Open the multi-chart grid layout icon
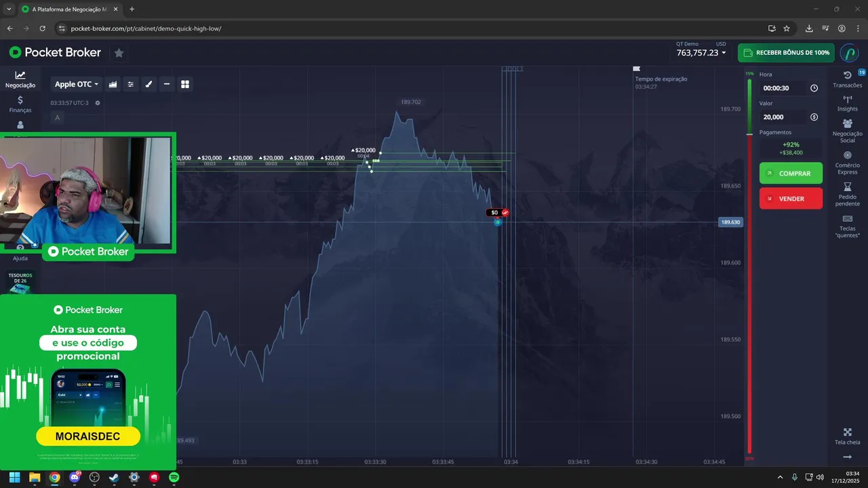Image resolution: width=868 pixels, height=488 pixels. 185,84
